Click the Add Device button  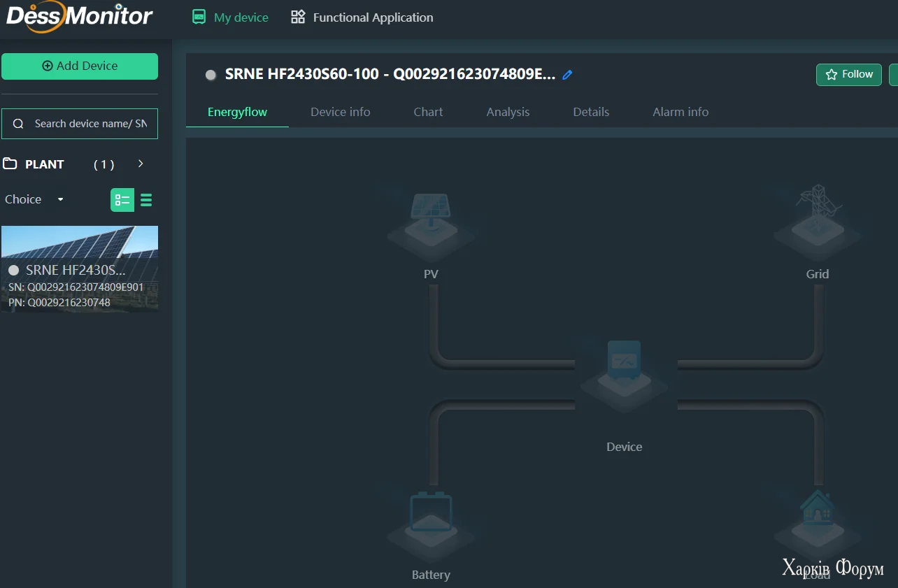pos(80,66)
